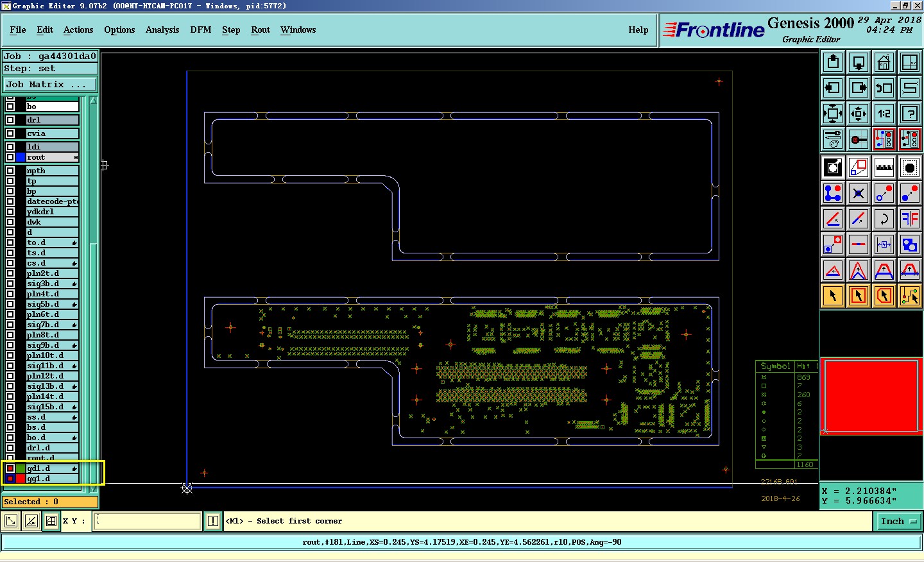Open the Windows menu
Screen dimensions: 924x562
(298, 30)
